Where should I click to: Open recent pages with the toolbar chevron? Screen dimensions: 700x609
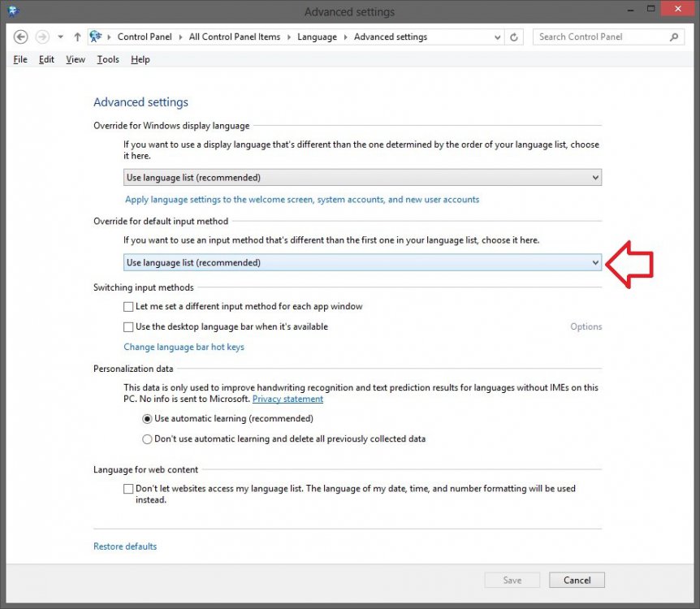tap(60, 37)
